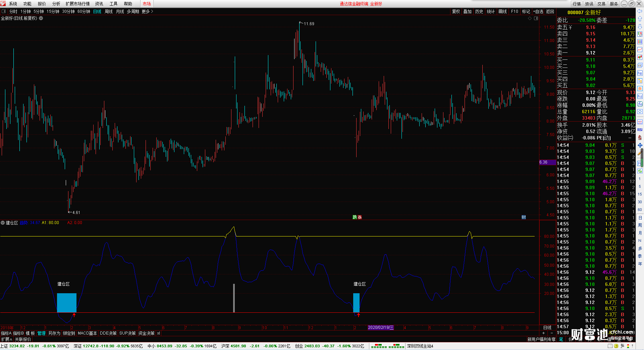Image resolution: width=644 pixels, height=350 pixels.
Task: Click the yellow status icon in bottom-right tray
Action: click(x=616, y=346)
